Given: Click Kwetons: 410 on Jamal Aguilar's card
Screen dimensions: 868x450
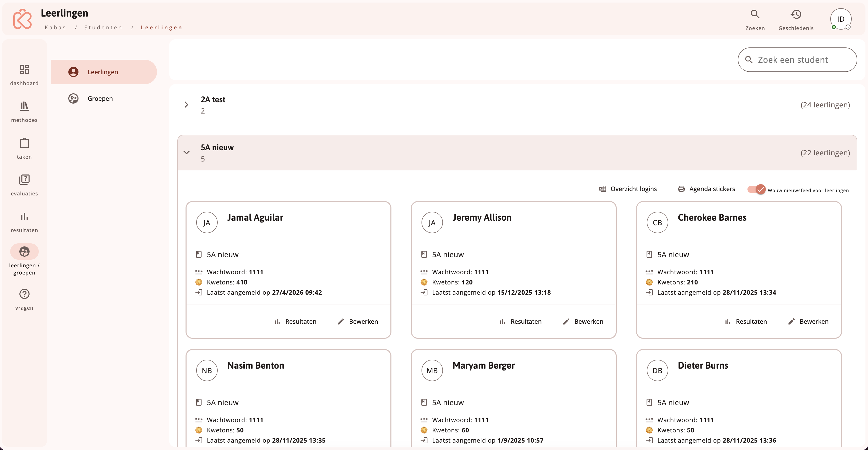Looking at the screenshot, I should pyautogui.click(x=227, y=282).
